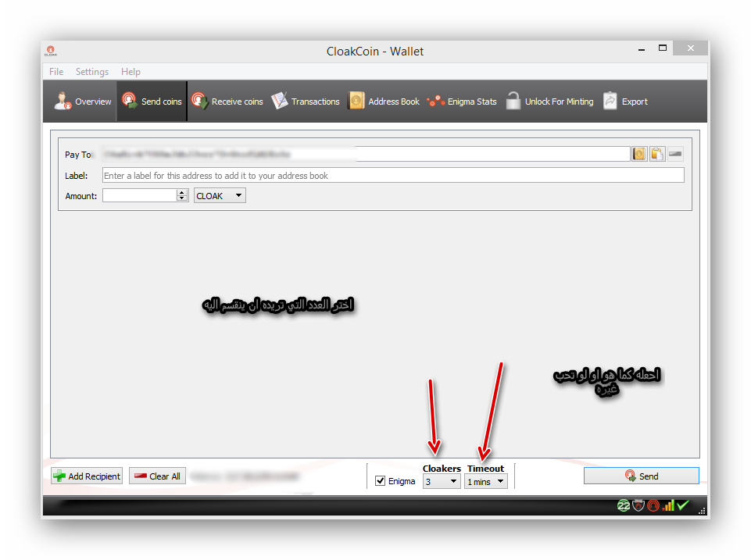View the Enigma Stats tab
This screenshot has height=560, width=751.
462,102
